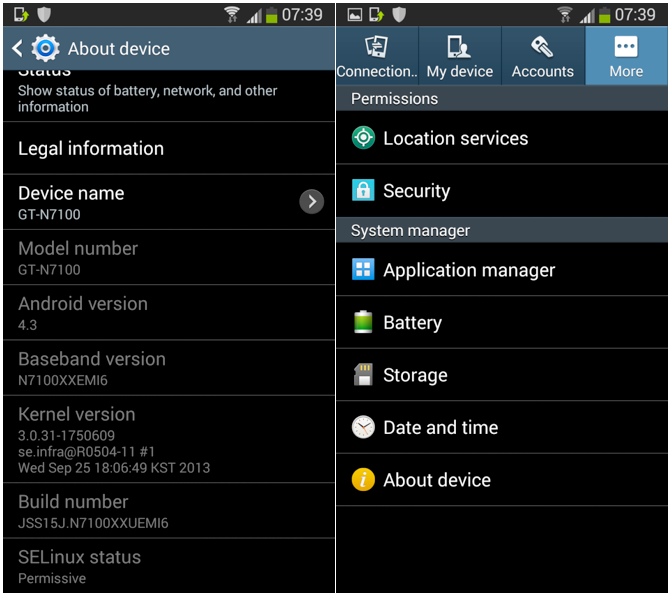Image resolution: width=669 pixels, height=594 pixels.
Task: Switch to the Connections tab
Action: [376, 56]
